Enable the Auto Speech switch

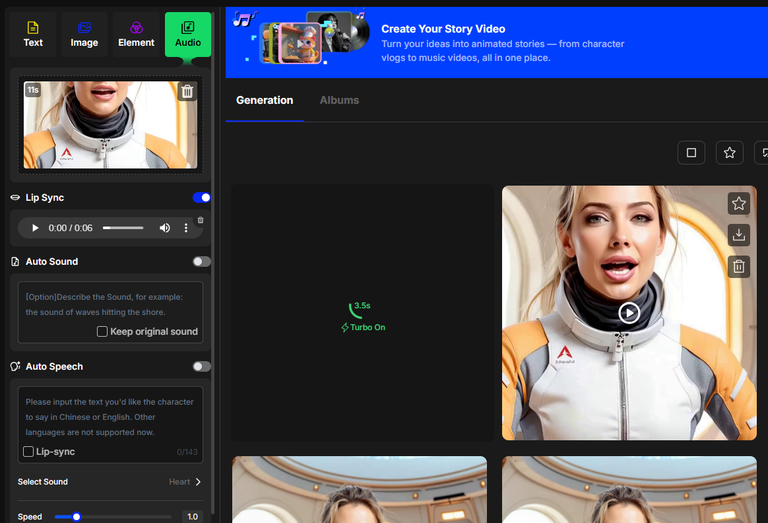point(201,366)
